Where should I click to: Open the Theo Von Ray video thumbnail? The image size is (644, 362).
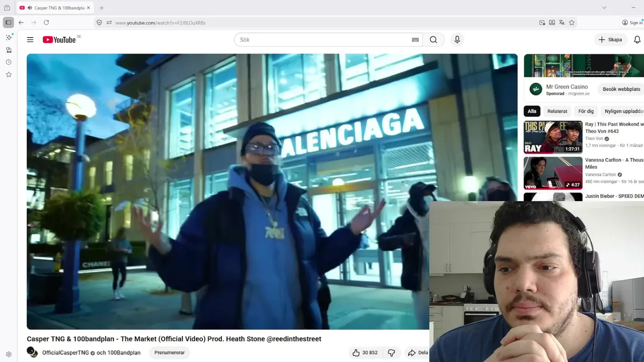(x=553, y=137)
